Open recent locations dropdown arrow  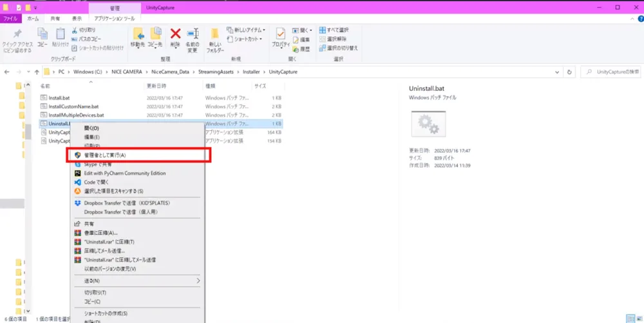[x=28, y=72]
